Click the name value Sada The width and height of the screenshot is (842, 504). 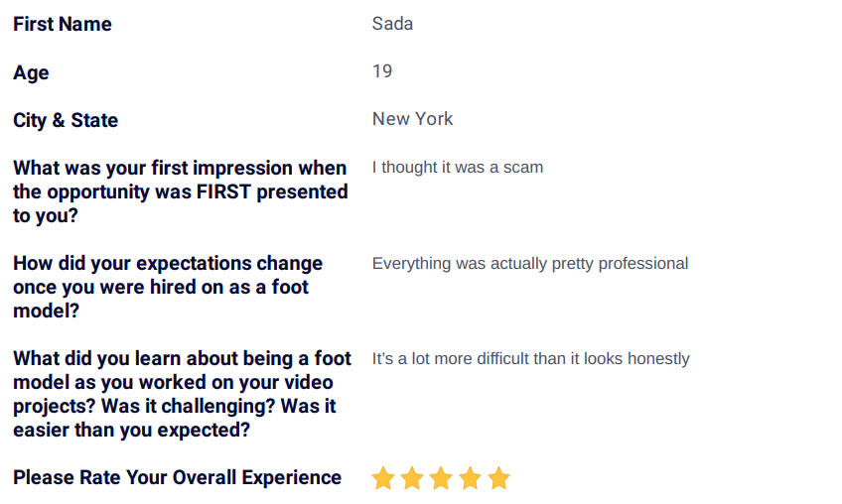tap(392, 24)
